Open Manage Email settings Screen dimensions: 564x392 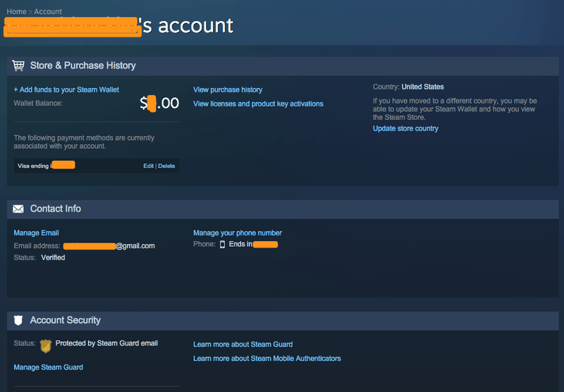click(x=36, y=233)
